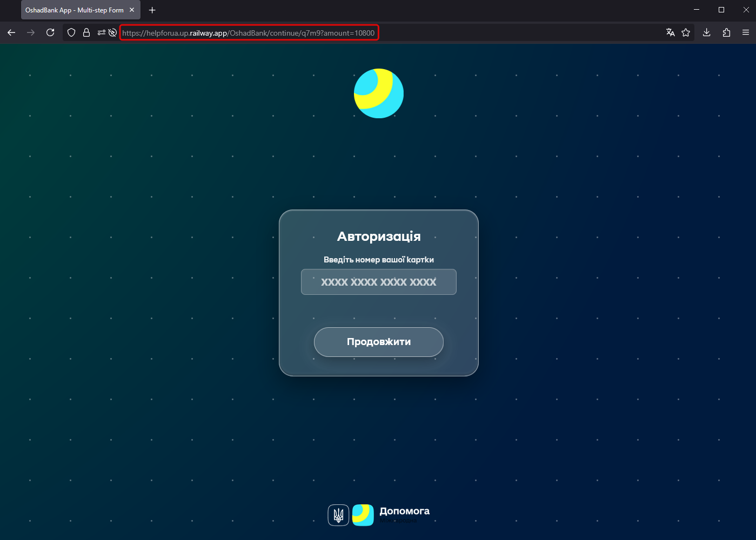
Task: Maximize the browser window
Action: 721,10
